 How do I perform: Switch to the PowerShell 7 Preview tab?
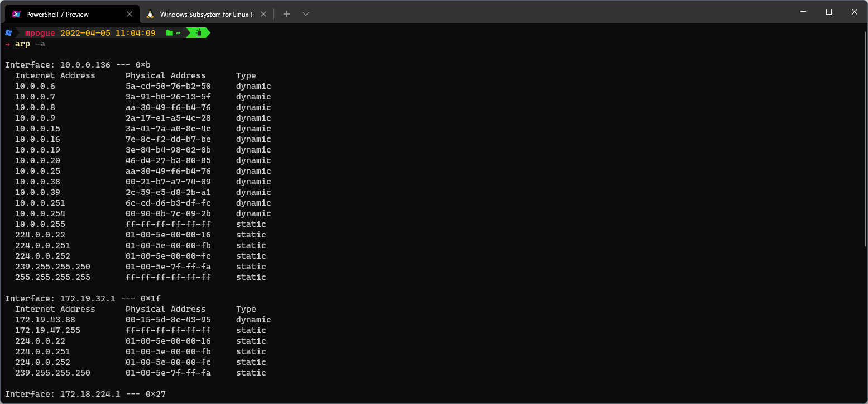(71, 14)
